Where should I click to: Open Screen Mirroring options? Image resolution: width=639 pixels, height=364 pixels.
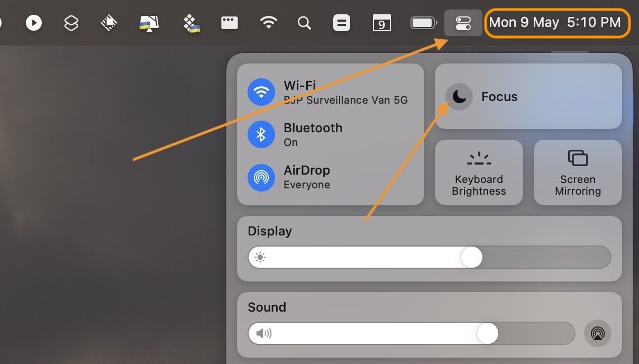tap(578, 172)
